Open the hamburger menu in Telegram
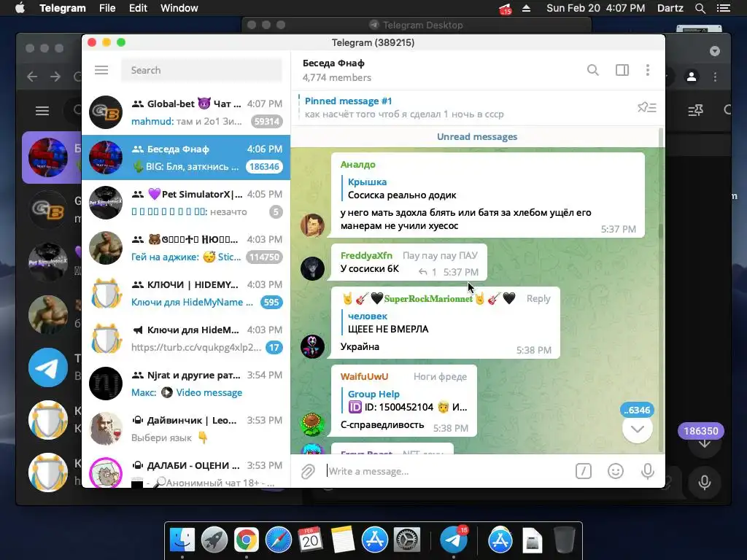747x560 pixels. 101,70
